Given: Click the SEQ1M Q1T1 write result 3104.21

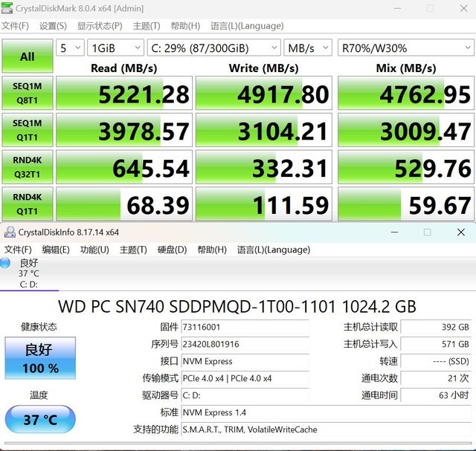Looking at the screenshot, I should point(264,130).
